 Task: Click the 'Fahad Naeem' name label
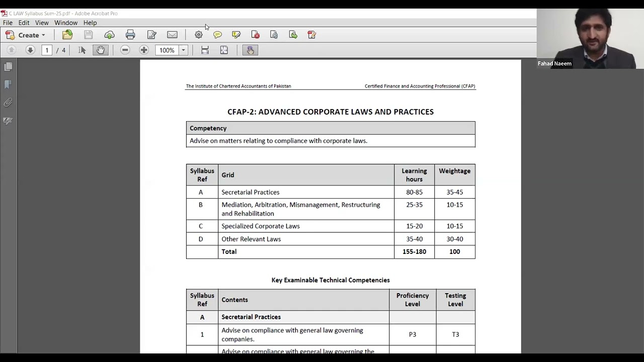(554, 64)
